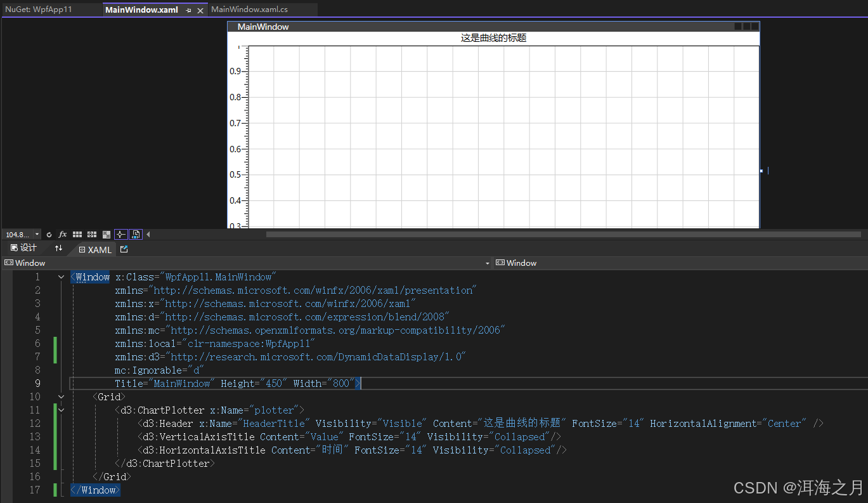Switch to the MainWindow.xaml.cs tab

click(x=249, y=10)
